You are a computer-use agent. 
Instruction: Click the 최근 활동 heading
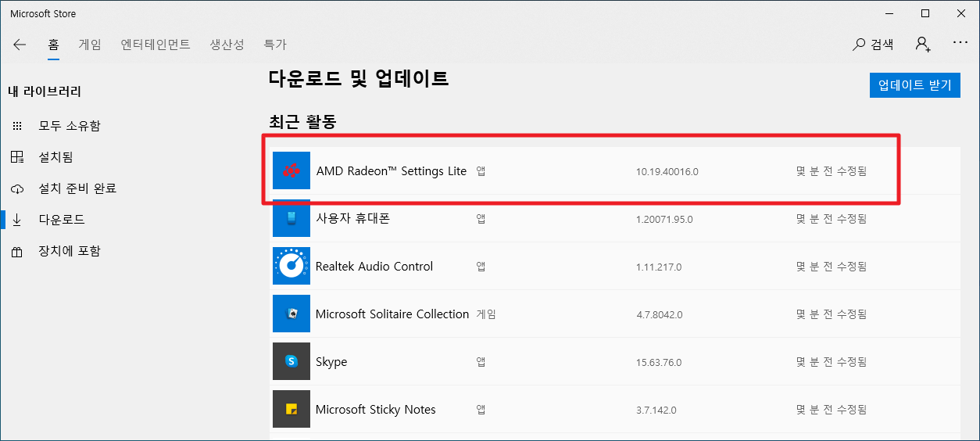pos(302,122)
